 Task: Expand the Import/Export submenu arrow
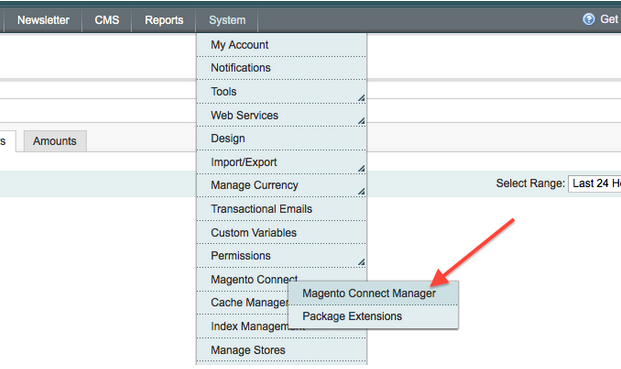(x=361, y=168)
